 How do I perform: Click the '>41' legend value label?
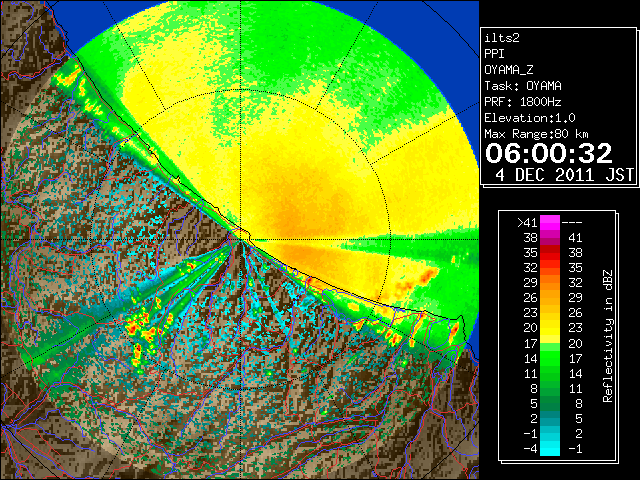[527, 223]
